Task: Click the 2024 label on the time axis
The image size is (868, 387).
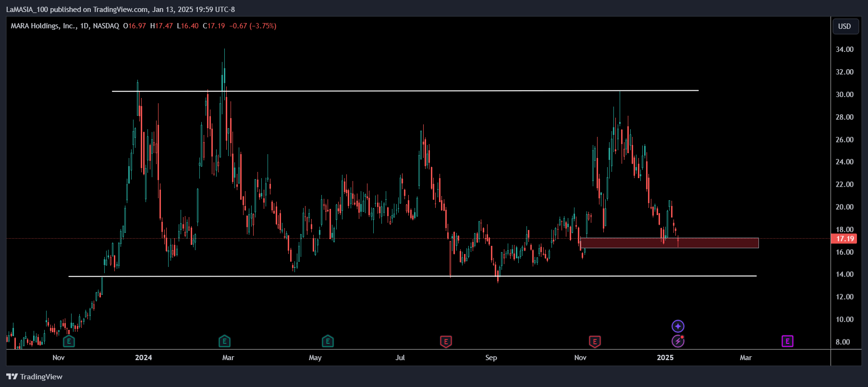Action: 144,357
